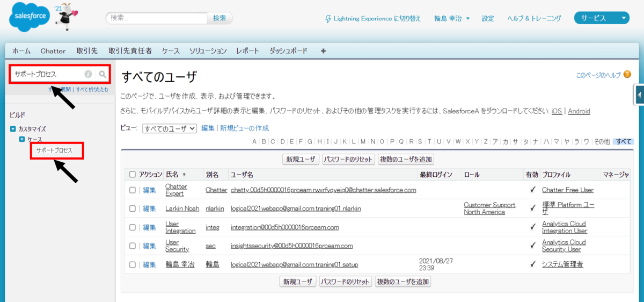Click the bottom パスワードのリセット button
Image resolution: width=644 pixels, height=302 pixels.
(346, 282)
